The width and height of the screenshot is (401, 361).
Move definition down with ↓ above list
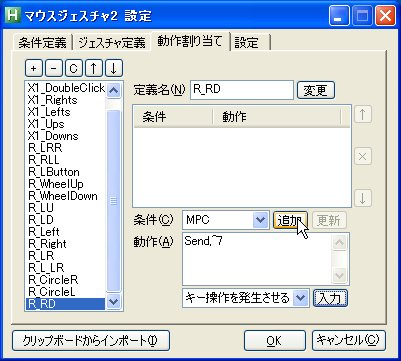(114, 69)
